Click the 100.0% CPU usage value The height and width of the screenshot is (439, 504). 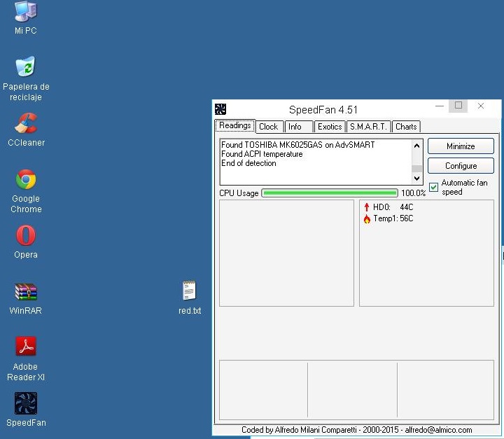[414, 193]
